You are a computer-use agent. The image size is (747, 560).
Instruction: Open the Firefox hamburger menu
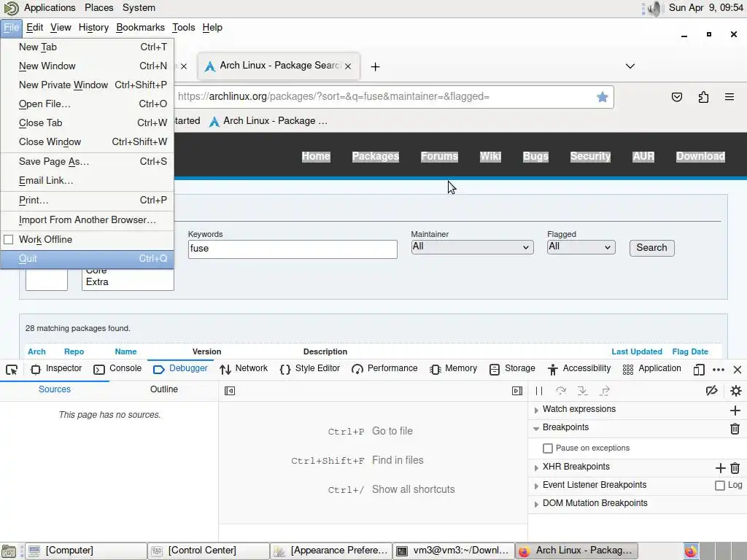coord(729,97)
